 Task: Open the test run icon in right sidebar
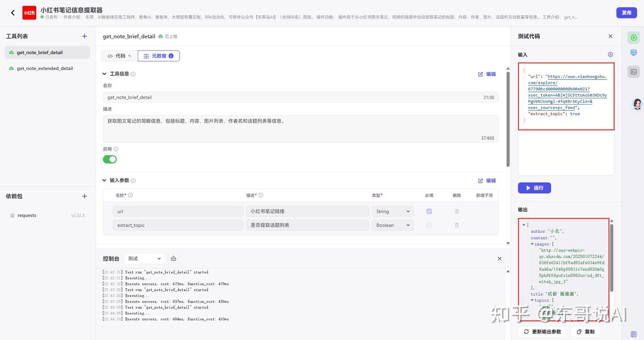coord(634,38)
